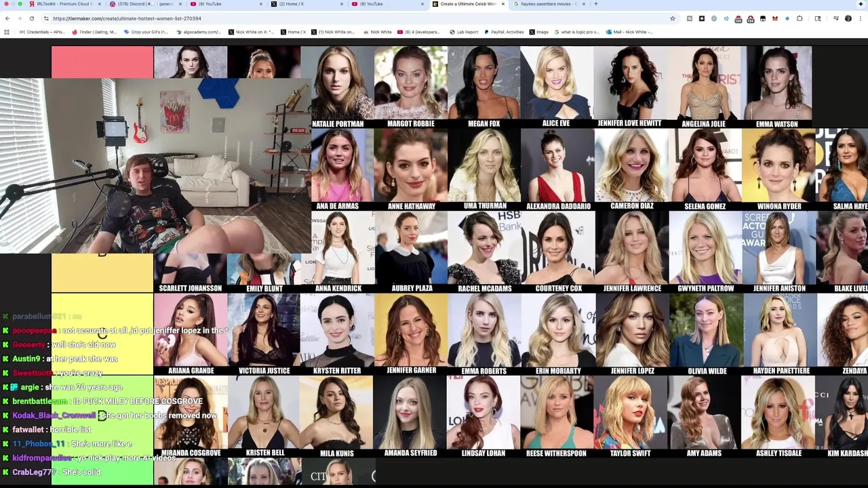868x488 pixels.
Task: Bookmark this page with the star icon
Action: point(672,18)
